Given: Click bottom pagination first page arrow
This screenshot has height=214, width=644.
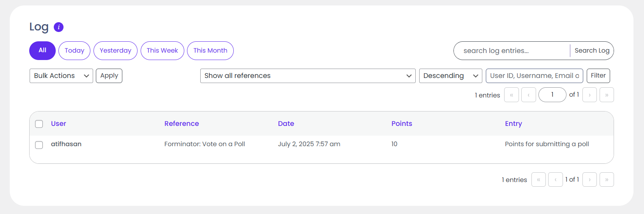Looking at the screenshot, I should 538,180.
